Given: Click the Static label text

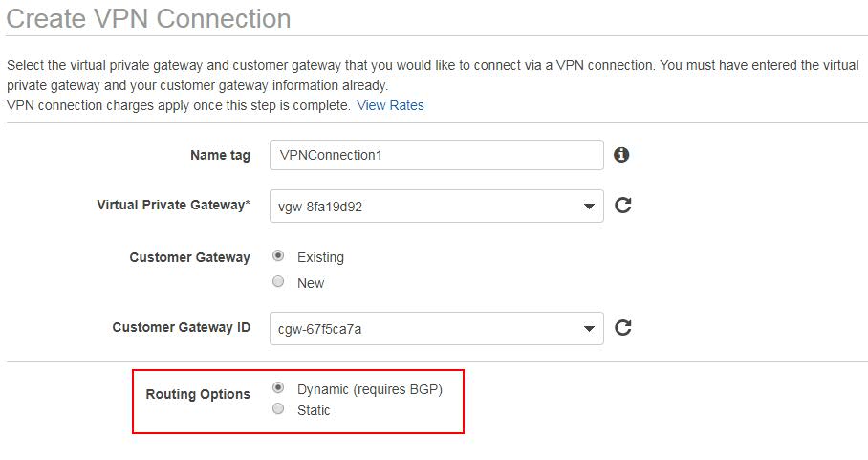Looking at the screenshot, I should pos(314,410).
